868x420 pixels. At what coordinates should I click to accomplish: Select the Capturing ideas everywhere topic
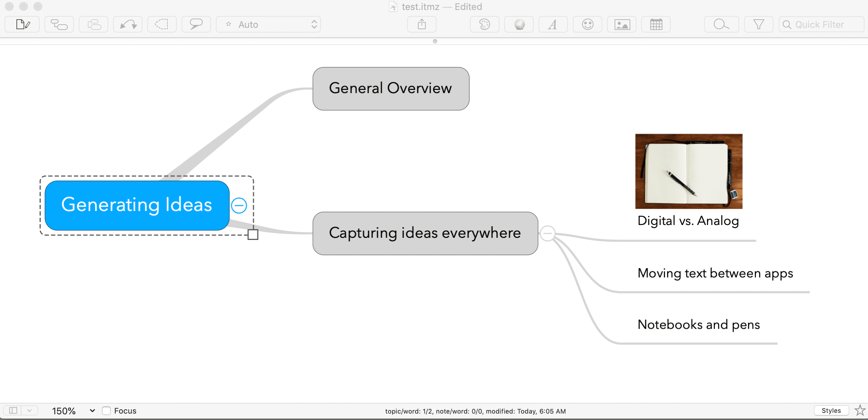425,234
